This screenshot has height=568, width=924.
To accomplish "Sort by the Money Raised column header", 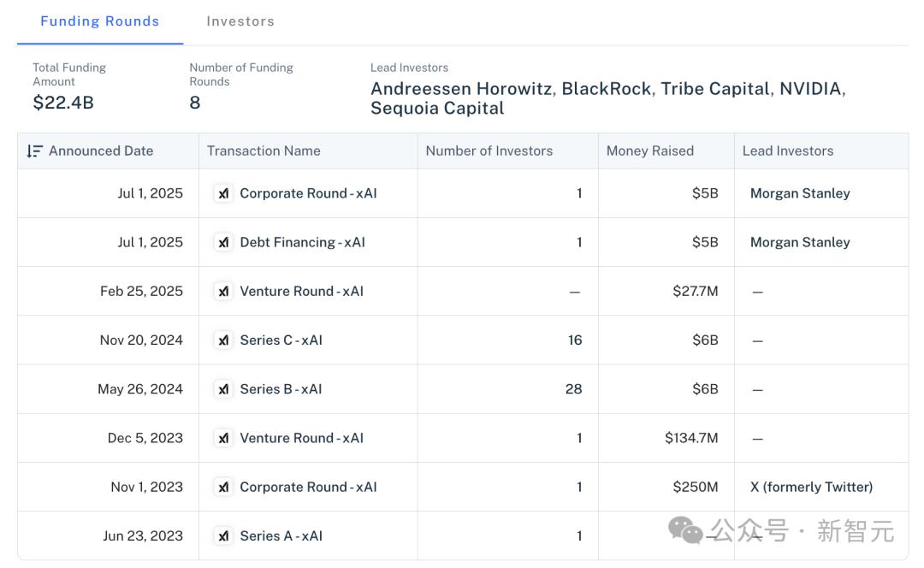I will [650, 151].
